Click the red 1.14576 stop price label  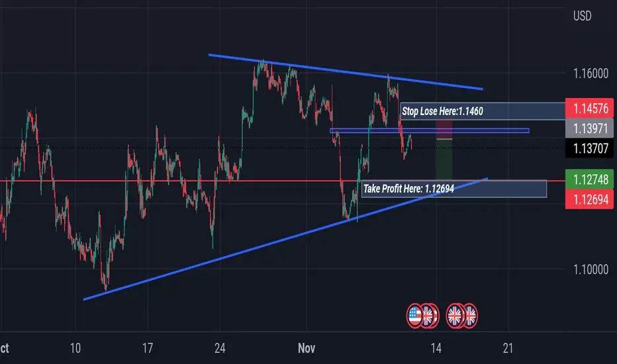tap(589, 109)
